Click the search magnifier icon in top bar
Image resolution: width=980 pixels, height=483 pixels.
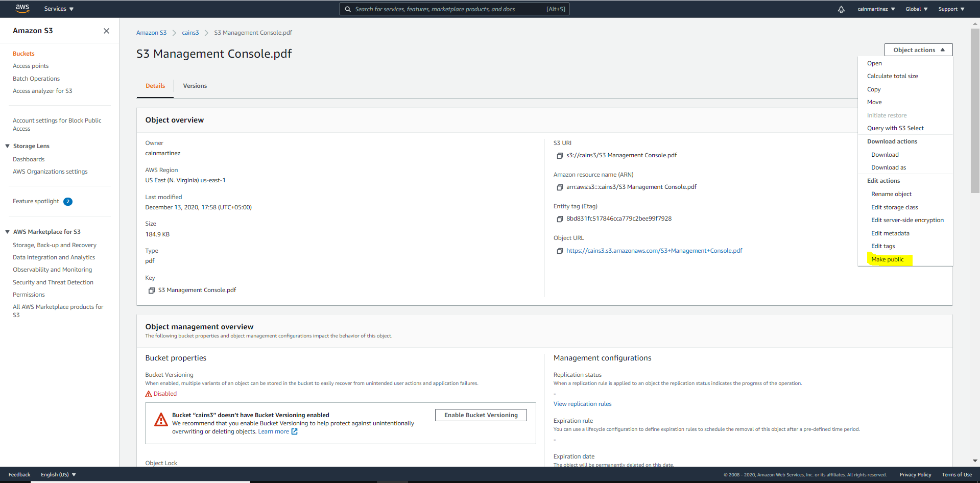pyautogui.click(x=348, y=9)
